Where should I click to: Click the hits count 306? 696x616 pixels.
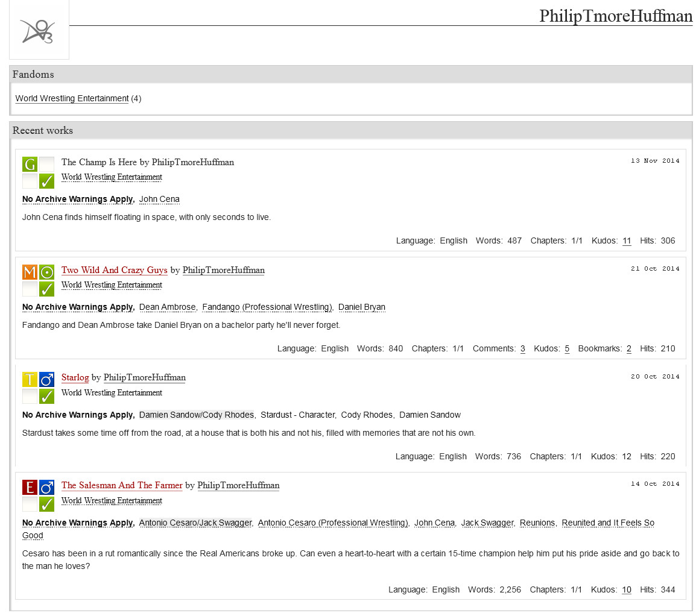coord(668,241)
